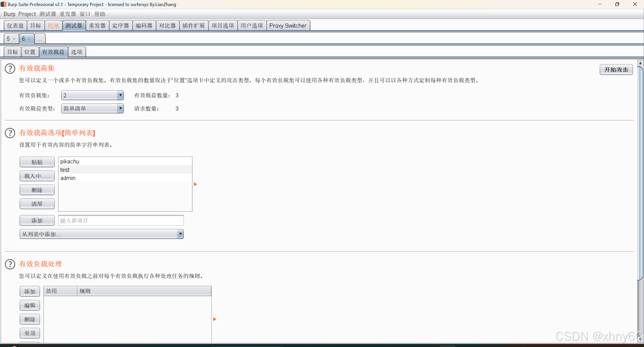Close Intruder attack tab 6
Viewport: 644px width, 347px height.
[29, 39]
